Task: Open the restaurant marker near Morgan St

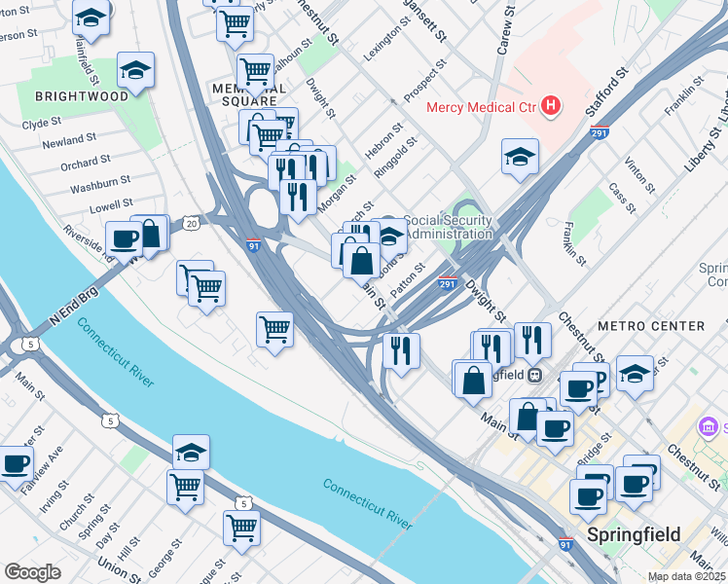Action: tap(299, 199)
